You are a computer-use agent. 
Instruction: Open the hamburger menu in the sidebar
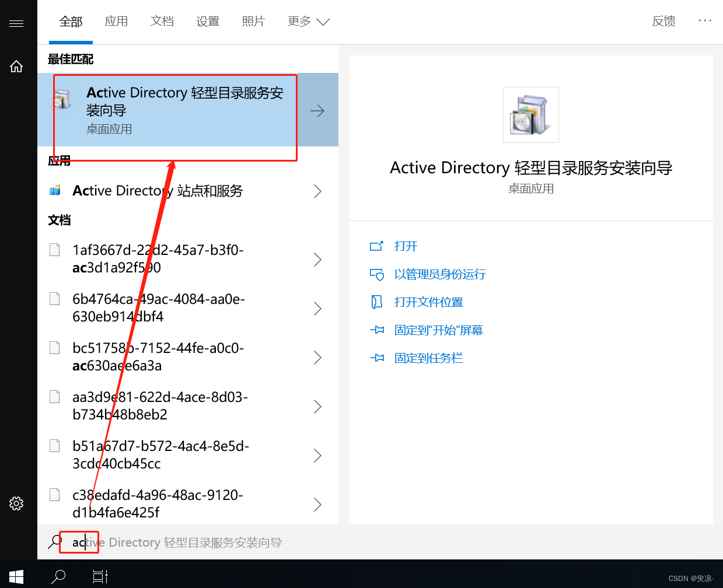coord(16,23)
